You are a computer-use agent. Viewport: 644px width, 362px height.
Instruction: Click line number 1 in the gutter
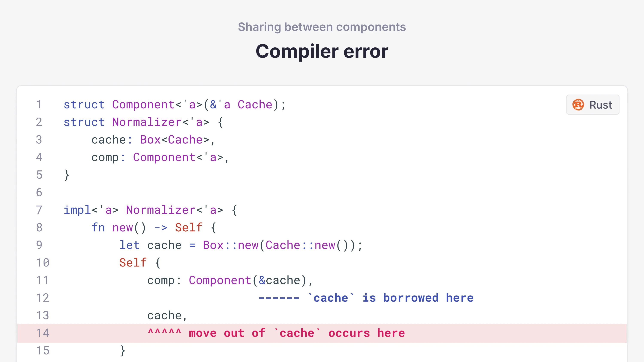click(x=39, y=105)
